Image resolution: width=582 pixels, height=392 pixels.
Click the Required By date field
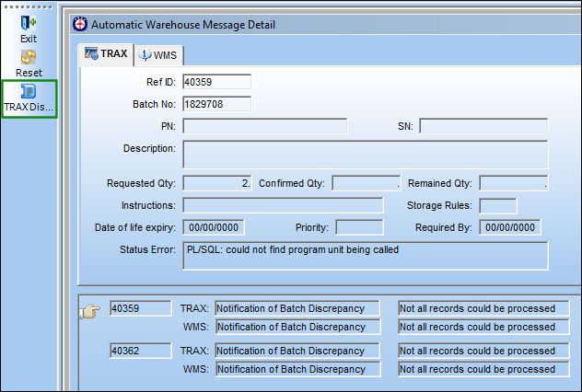coord(510,227)
